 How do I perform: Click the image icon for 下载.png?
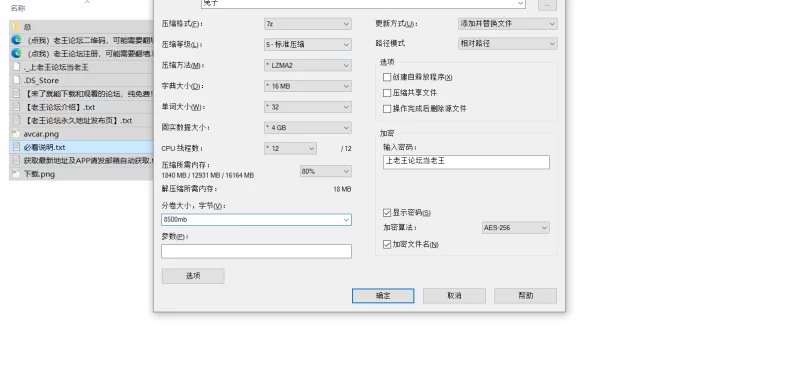point(16,173)
